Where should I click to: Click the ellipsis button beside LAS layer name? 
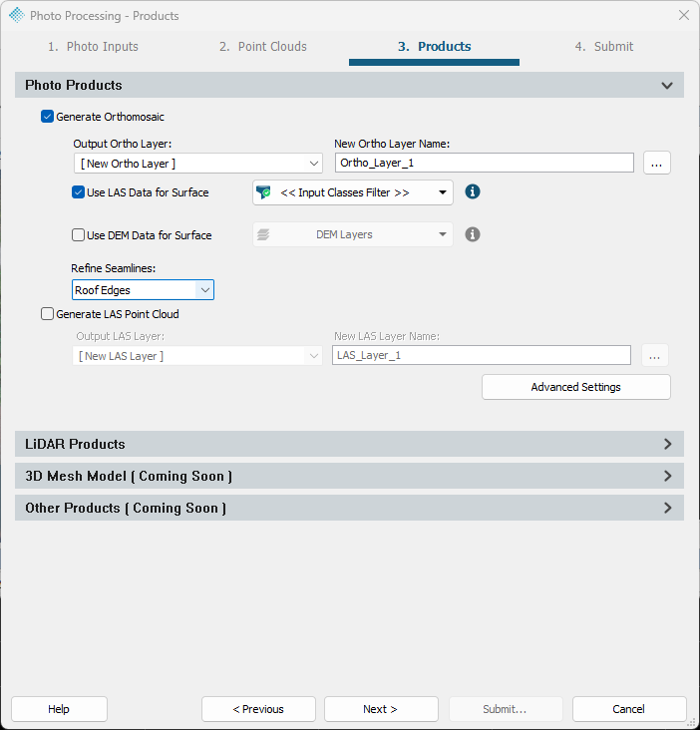pos(655,356)
